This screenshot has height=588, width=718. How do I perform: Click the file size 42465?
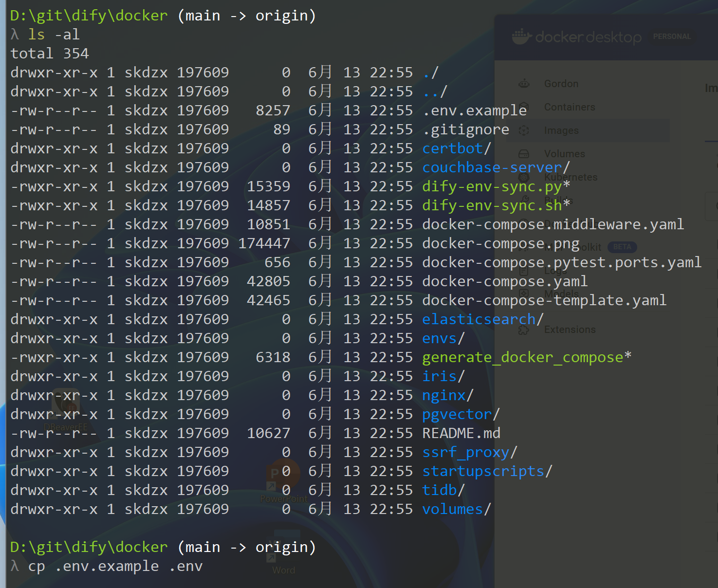click(269, 300)
